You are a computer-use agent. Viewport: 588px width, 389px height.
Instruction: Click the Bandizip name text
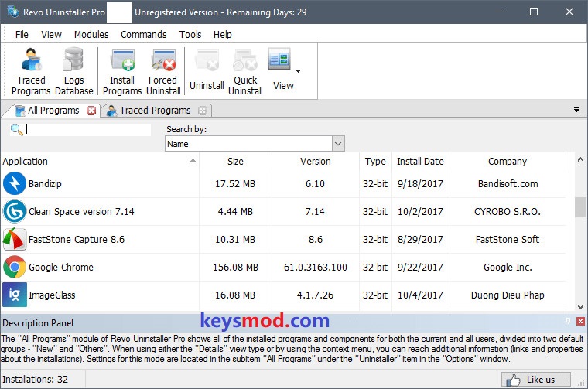[x=45, y=183]
